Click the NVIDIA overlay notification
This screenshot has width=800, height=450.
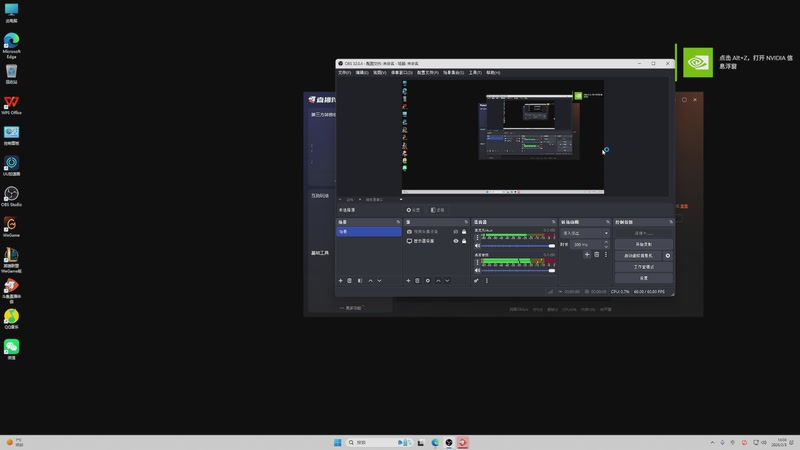tap(738, 62)
